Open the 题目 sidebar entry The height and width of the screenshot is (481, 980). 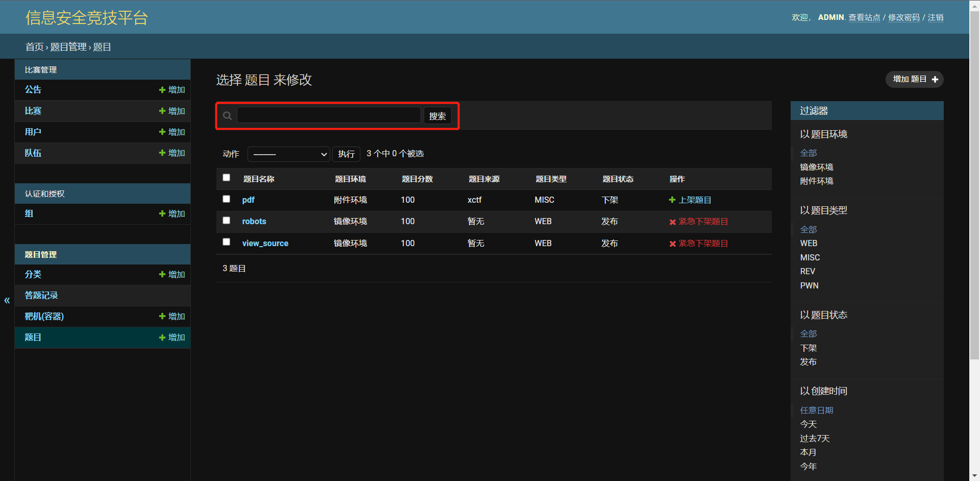pyautogui.click(x=33, y=337)
